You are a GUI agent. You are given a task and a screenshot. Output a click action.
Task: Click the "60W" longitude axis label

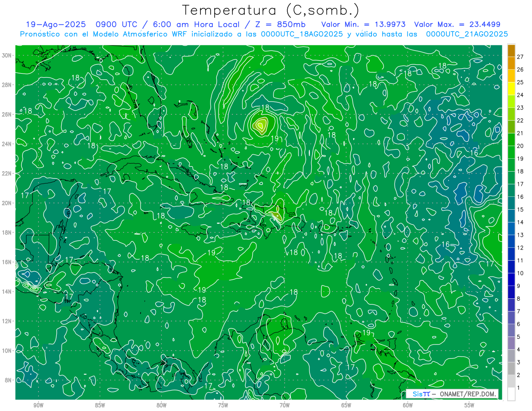tap(408, 405)
